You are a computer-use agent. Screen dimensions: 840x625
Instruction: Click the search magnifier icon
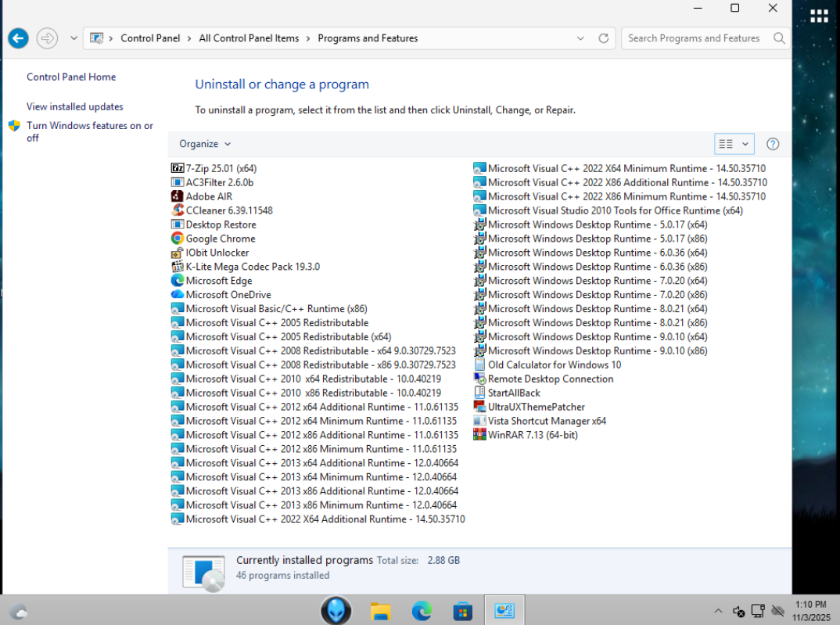[x=779, y=38]
